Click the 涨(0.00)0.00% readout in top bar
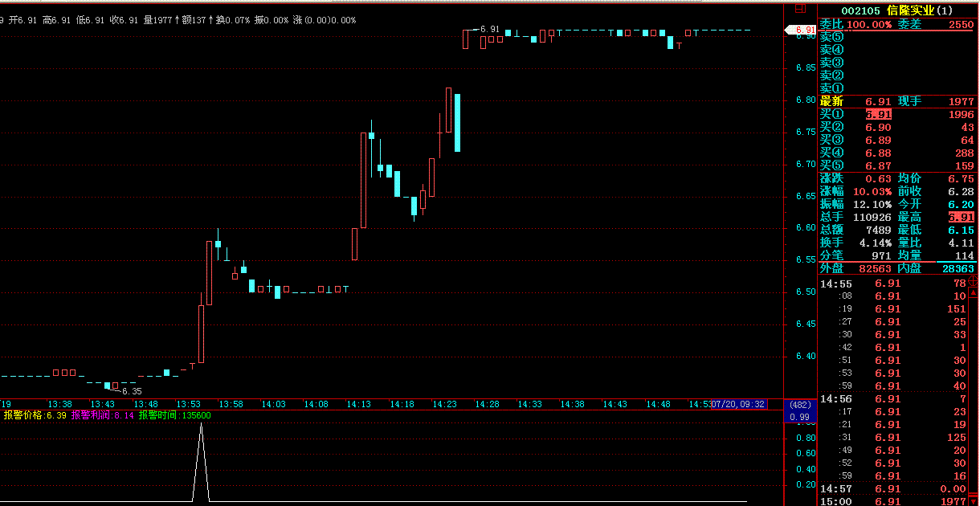The height and width of the screenshot is (506, 980). coord(325,19)
